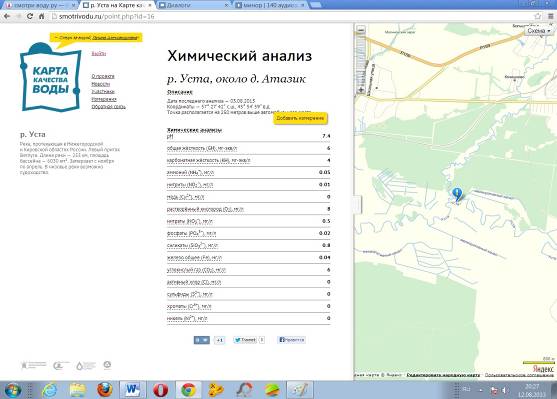Switch to the минор аудио tab

pos(270,5)
